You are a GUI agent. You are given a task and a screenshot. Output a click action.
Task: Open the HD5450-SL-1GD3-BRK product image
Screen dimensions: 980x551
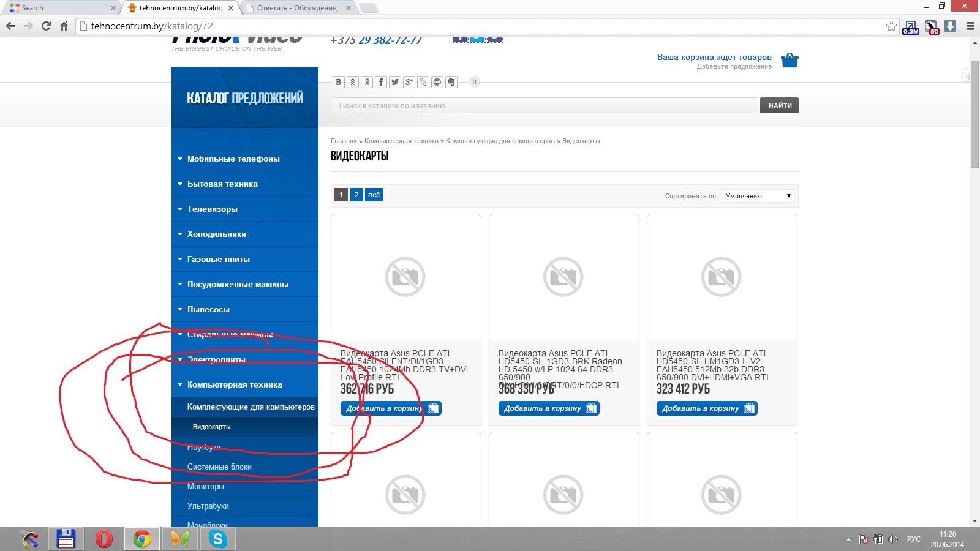point(563,277)
